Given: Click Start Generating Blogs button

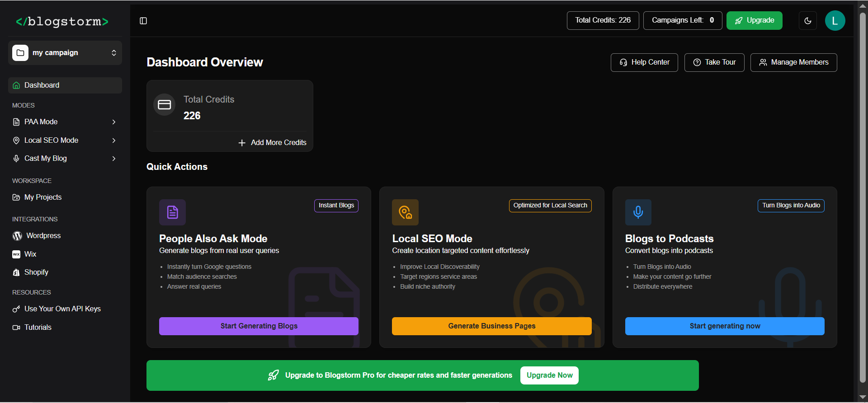Looking at the screenshot, I should click(x=259, y=326).
